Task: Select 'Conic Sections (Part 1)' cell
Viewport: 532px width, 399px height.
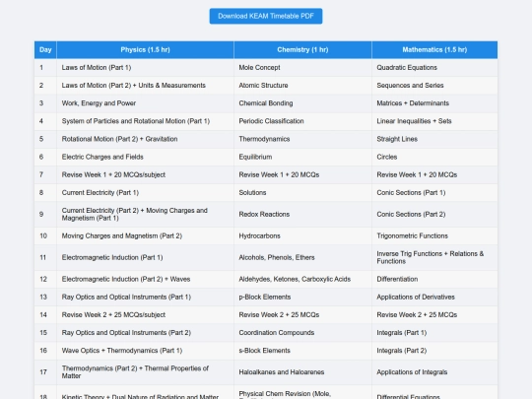Action: tap(434, 193)
